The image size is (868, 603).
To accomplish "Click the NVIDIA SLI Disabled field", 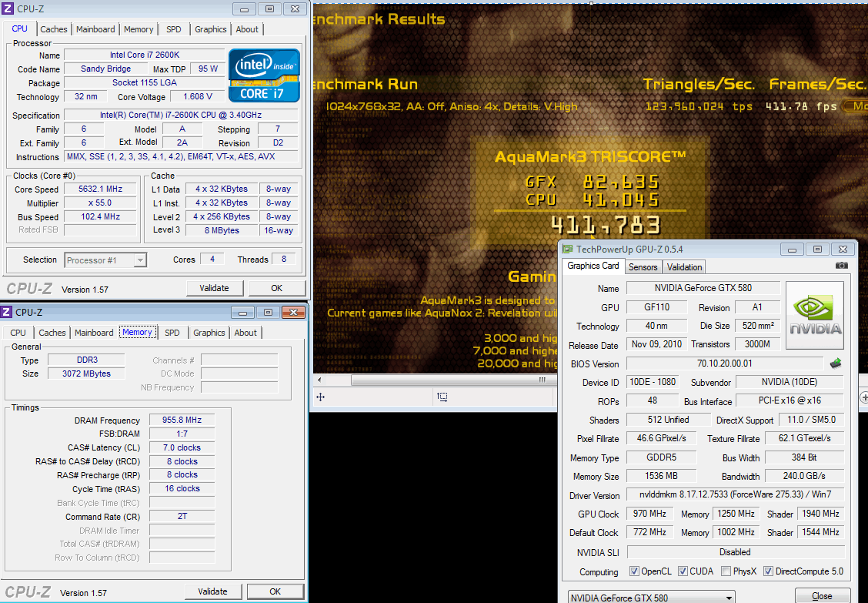I will coord(735,552).
